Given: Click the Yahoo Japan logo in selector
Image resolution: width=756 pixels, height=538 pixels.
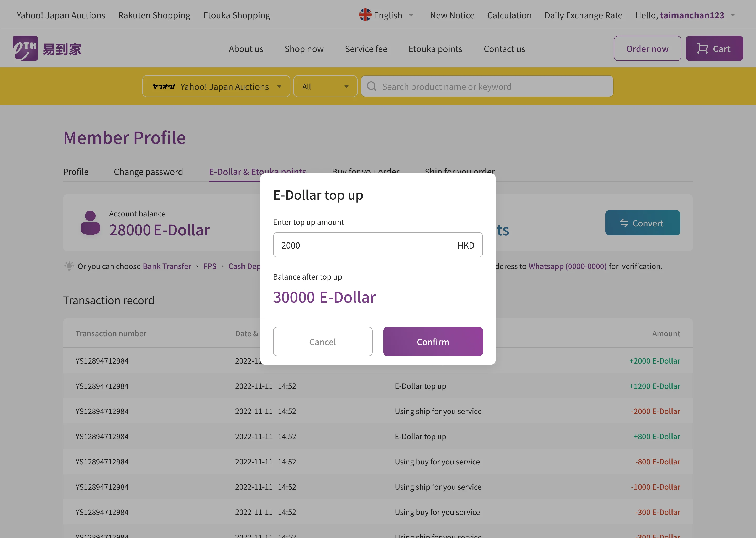Looking at the screenshot, I should point(164,86).
